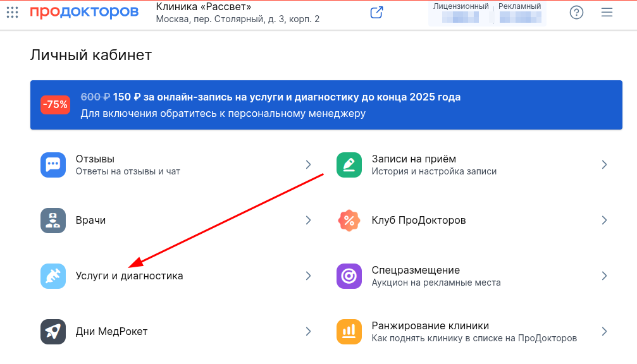
Task: Click the Отзывы chat bubble icon
Action: [53, 165]
